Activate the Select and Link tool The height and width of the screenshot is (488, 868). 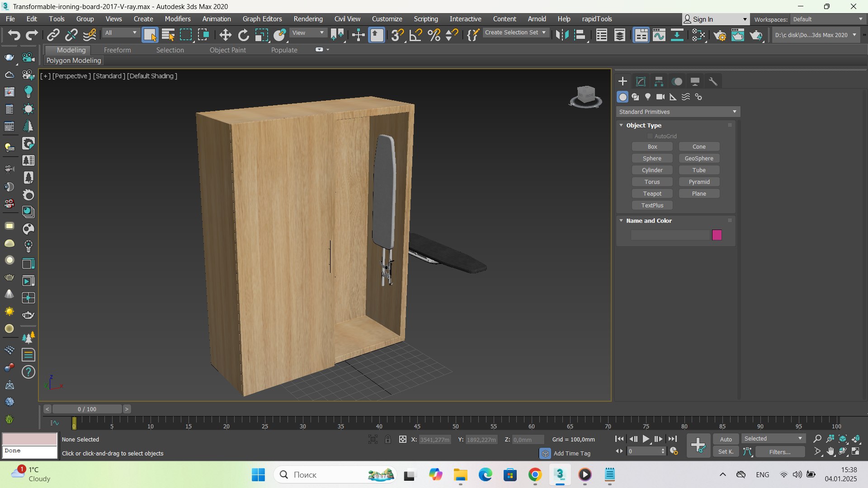point(53,35)
